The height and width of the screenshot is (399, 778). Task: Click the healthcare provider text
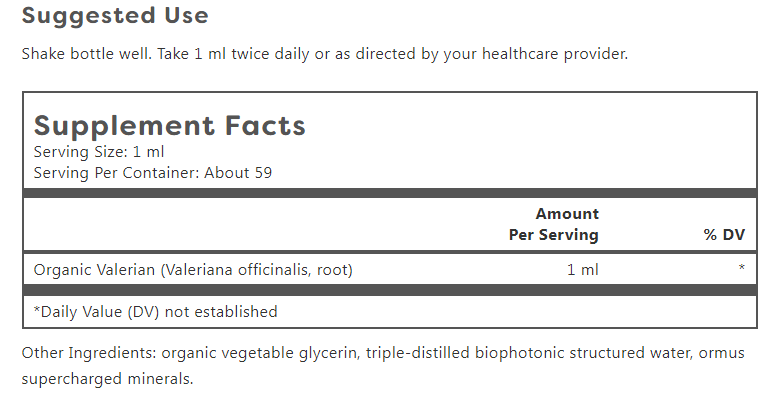555,54
